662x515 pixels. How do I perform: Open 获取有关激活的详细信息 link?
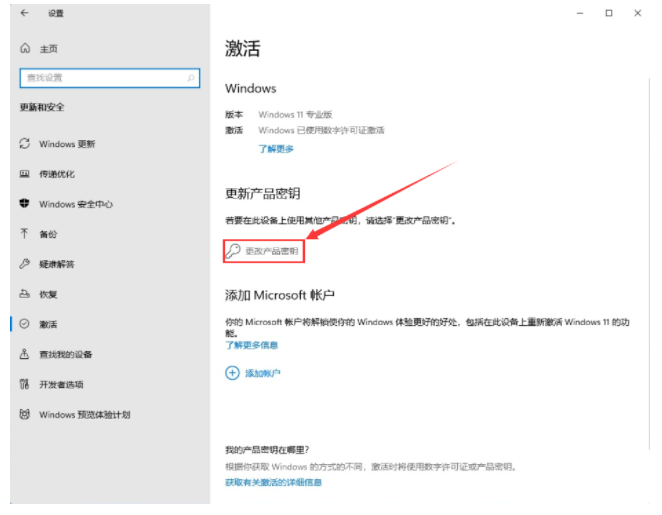tap(273, 482)
